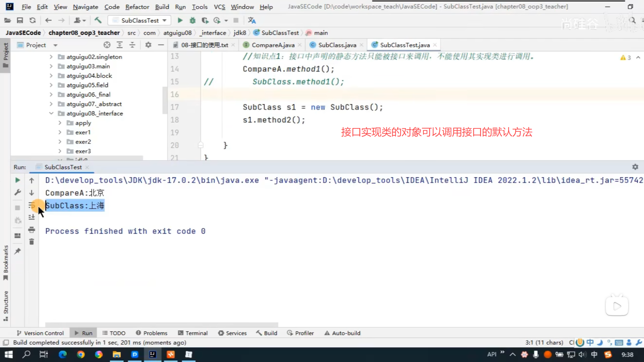Open the Problems tool window
This screenshot has height=362, width=644.
tap(152, 333)
